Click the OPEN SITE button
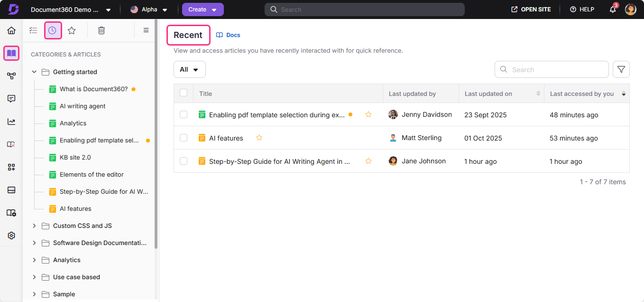 pyautogui.click(x=530, y=9)
